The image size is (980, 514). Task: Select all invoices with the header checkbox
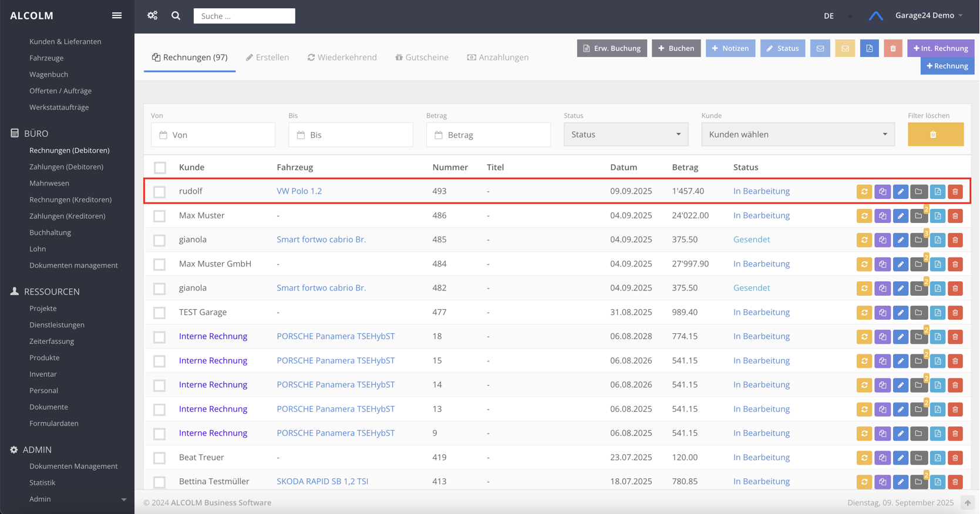coord(160,168)
